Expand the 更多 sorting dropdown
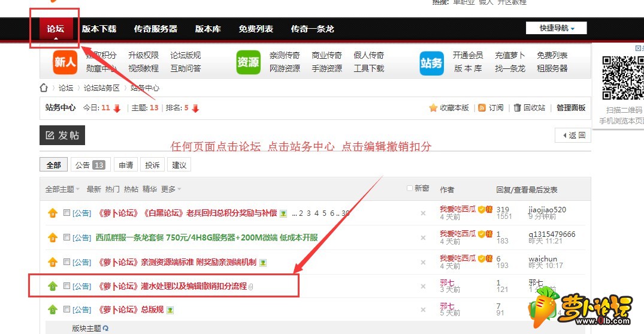 (x=171, y=189)
